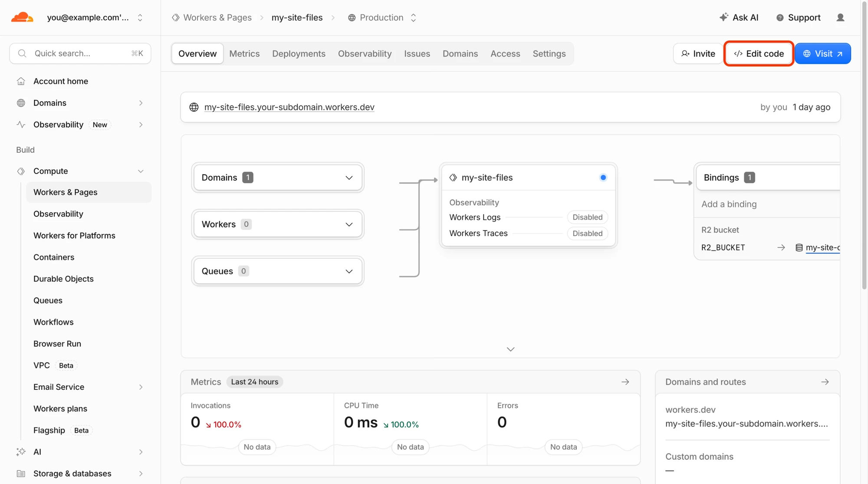Image resolution: width=868 pixels, height=484 pixels.
Task: Open the Production environment selector
Action: [382, 17]
